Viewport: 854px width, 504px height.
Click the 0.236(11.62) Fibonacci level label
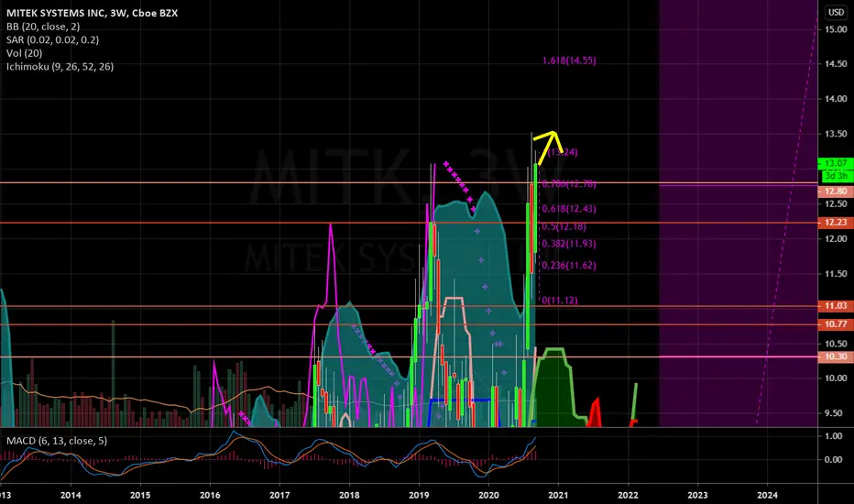coord(569,266)
